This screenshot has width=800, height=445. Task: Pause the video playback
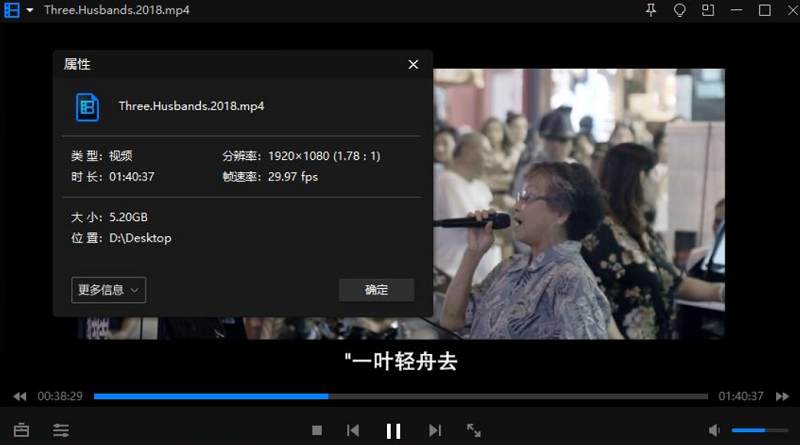pos(393,431)
